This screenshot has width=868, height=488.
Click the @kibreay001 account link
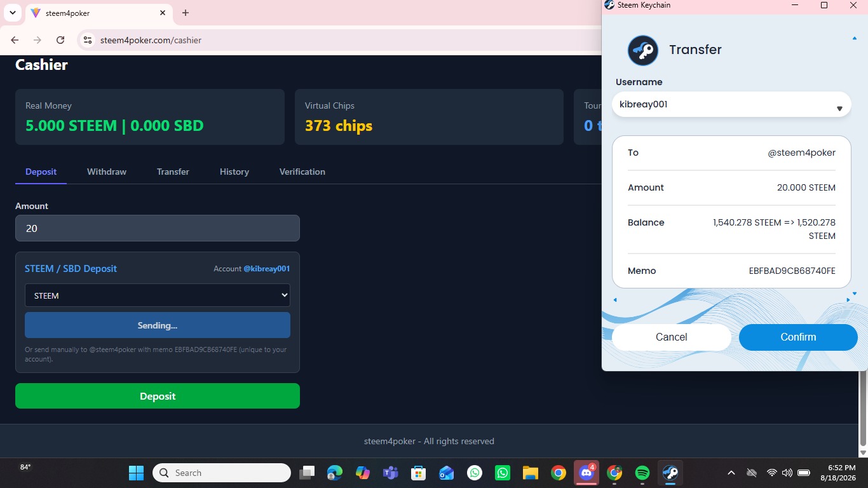(x=267, y=269)
